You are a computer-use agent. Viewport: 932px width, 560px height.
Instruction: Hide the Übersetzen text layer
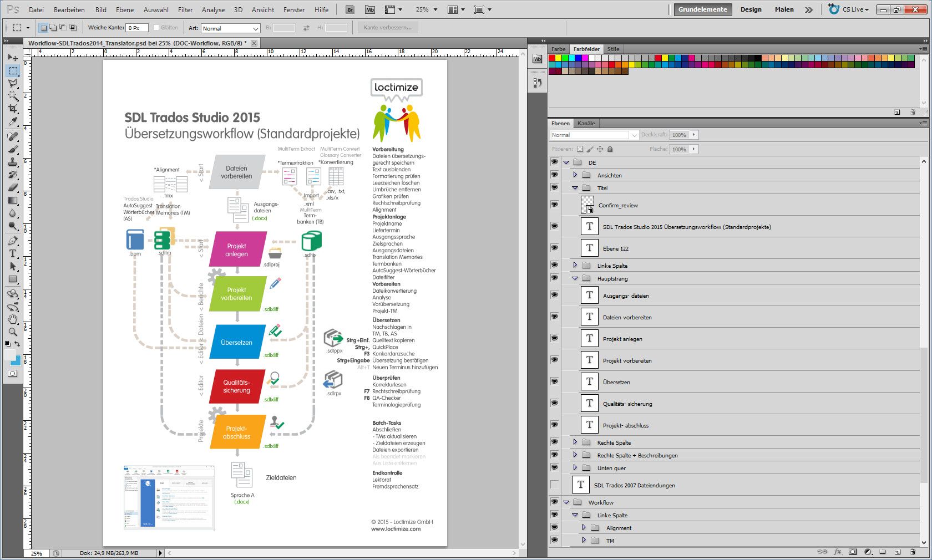[554, 381]
